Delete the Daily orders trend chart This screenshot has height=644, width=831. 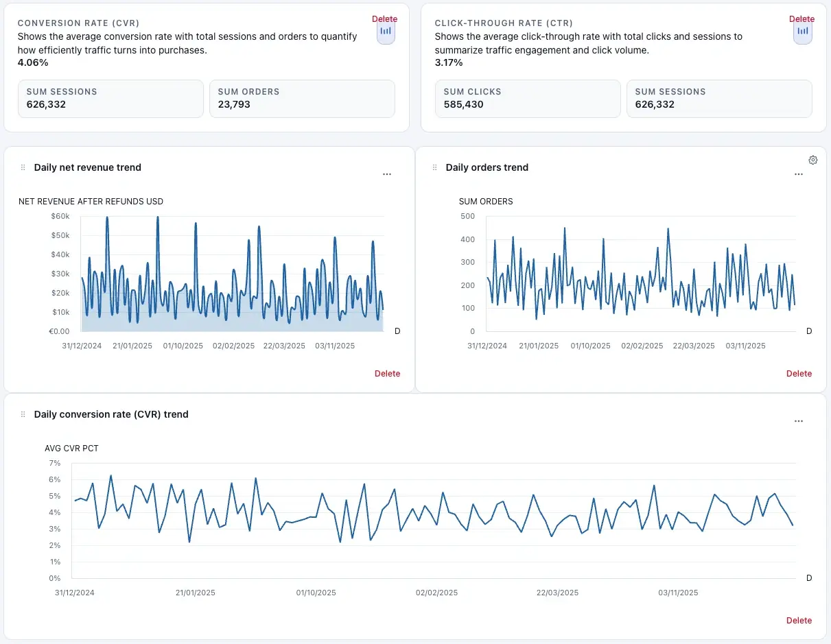tap(799, 373)
